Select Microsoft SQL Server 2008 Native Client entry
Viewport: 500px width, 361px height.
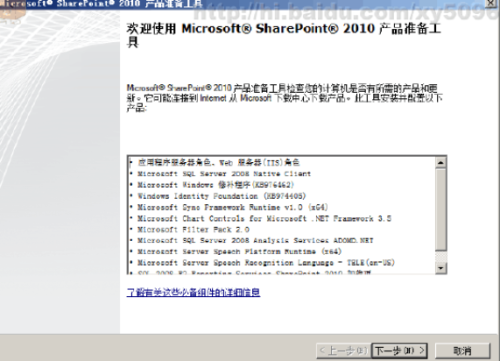pyautogui.click(x=224, y=174)
